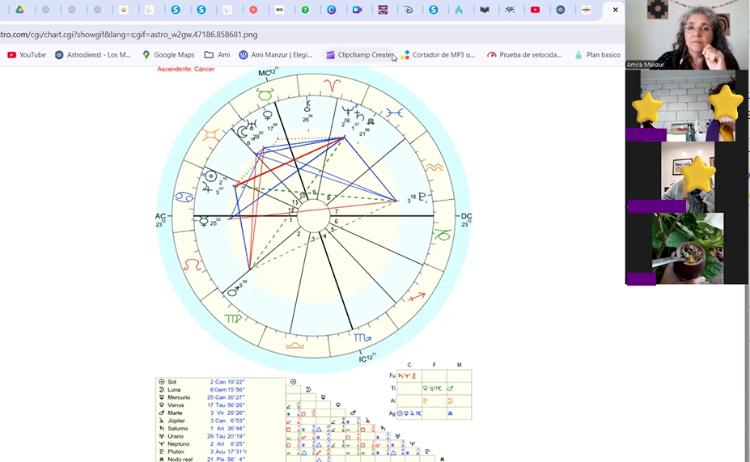
Task: Switch to the first Google Drive tab
Action: pyautogui.click(x=20, y=10)
